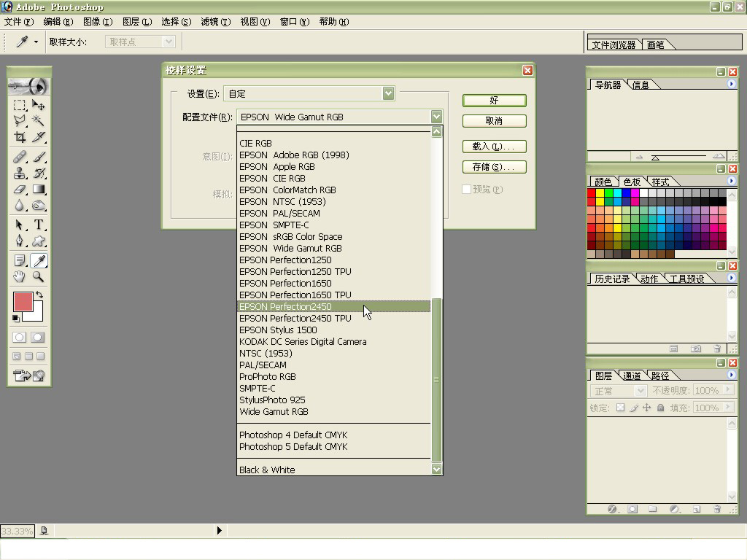Pick the pure red swatch in 色板
This screenshot has width=747, height=560.
(x=591, y=192)
